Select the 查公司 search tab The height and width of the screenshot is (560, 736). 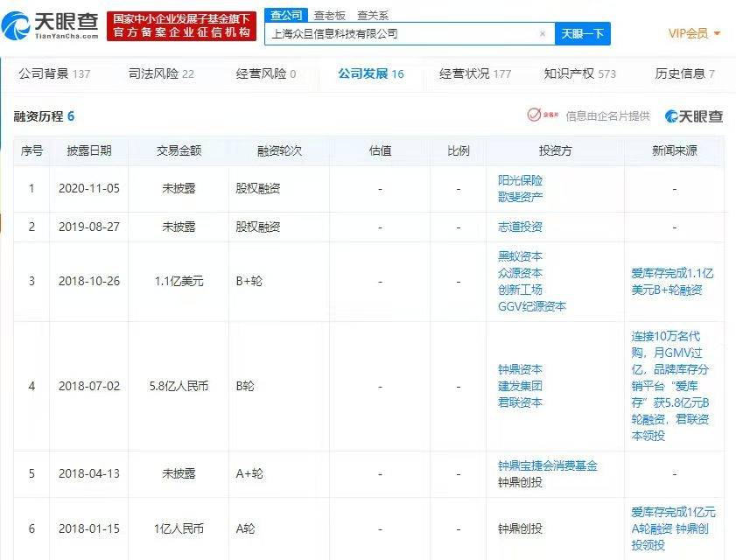click(286, 15)
